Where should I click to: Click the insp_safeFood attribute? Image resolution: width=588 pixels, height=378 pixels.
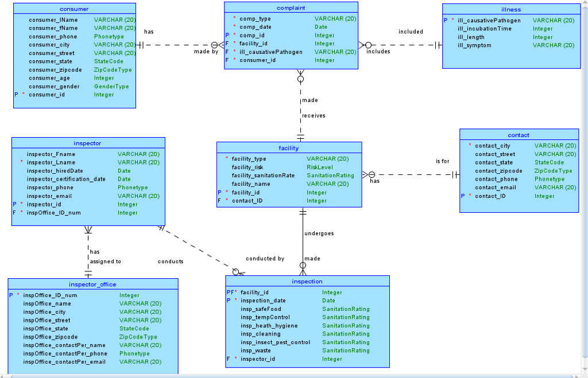(261, 309)
